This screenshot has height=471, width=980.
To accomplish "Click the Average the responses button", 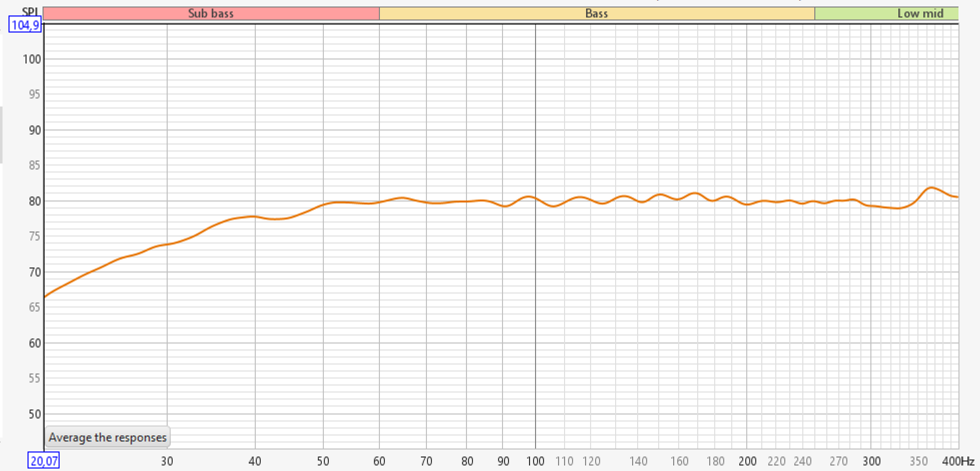I will tap(108, 437).
